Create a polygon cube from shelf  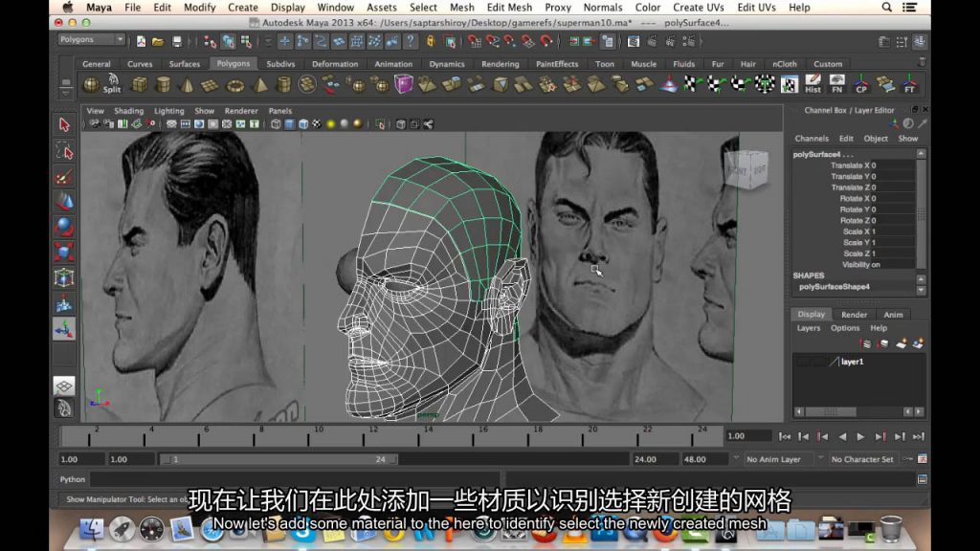coord(140,84)
